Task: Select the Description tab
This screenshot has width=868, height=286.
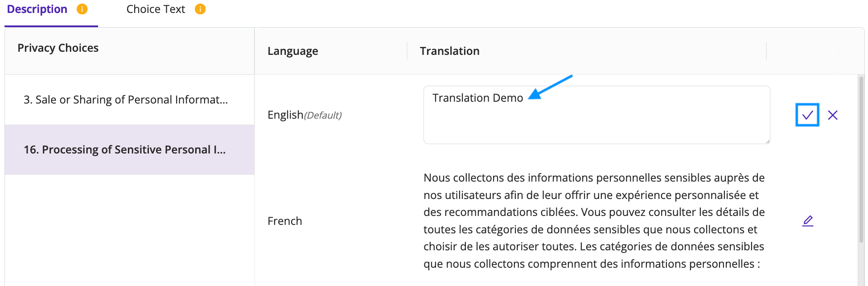Action: [37, 9]
